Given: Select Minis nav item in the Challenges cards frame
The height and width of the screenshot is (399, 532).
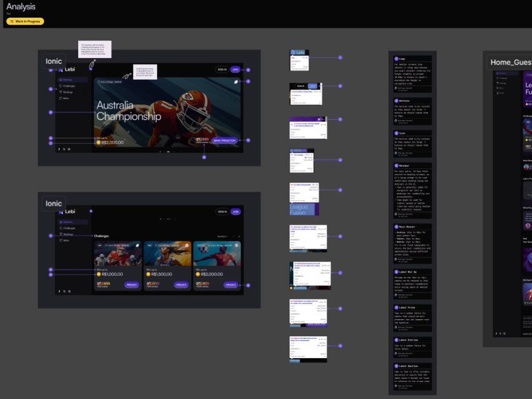Looking at the screenshot, I should (64, 240).
